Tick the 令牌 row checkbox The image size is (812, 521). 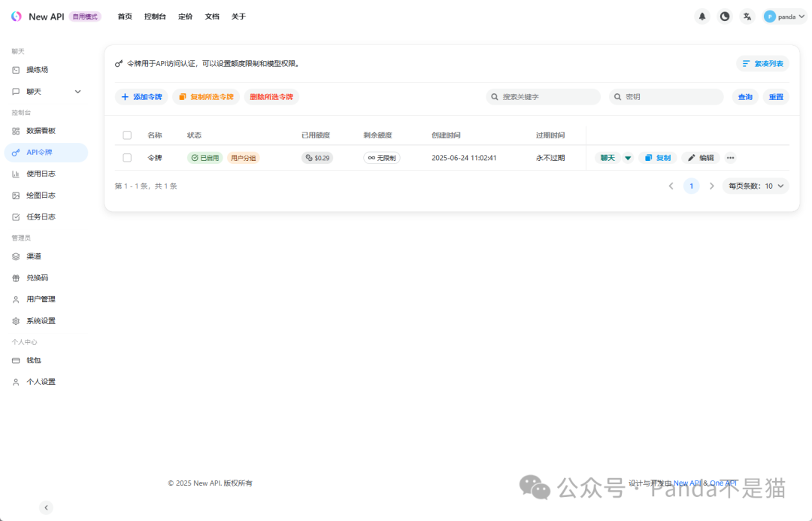coord(127,158)
